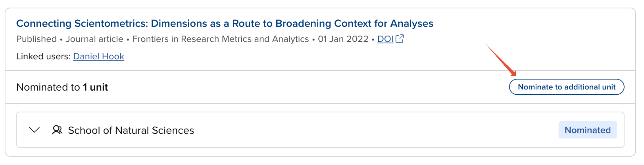
Task: Click the 01 Jan 2022 publication date
Action: 343,39
